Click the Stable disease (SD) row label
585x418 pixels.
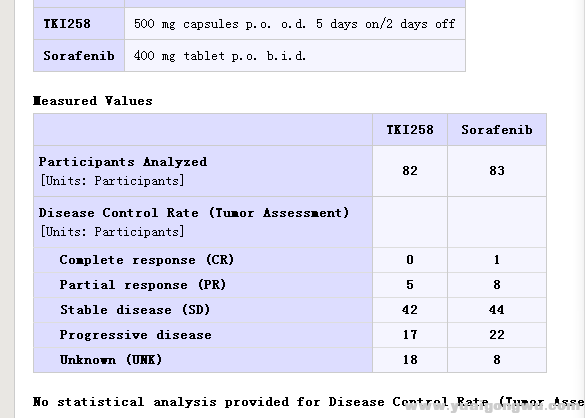click(x=135, y=310)
